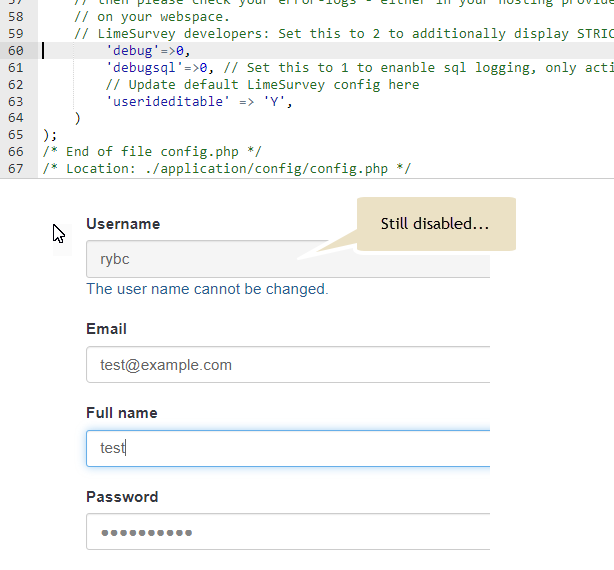Place cursor on 'debug'=>0 code line
Screen dimensions: 614x570
[x=148, y=50]
